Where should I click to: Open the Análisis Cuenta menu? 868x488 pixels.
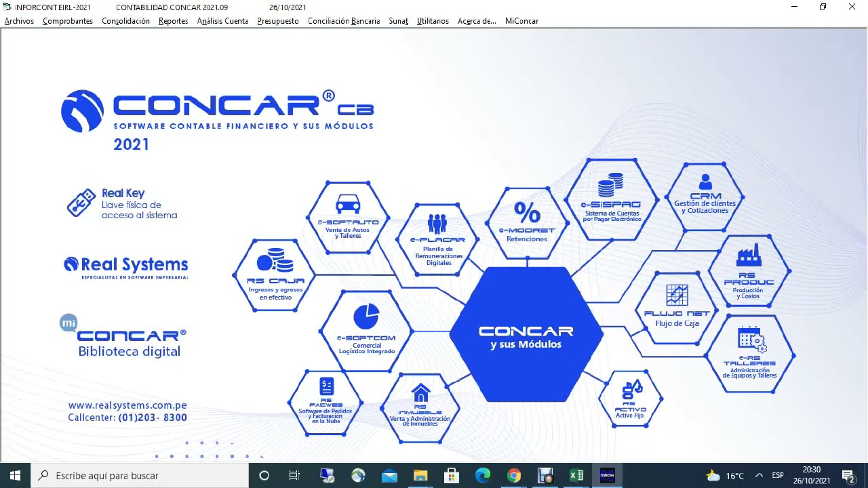[222, 21]
